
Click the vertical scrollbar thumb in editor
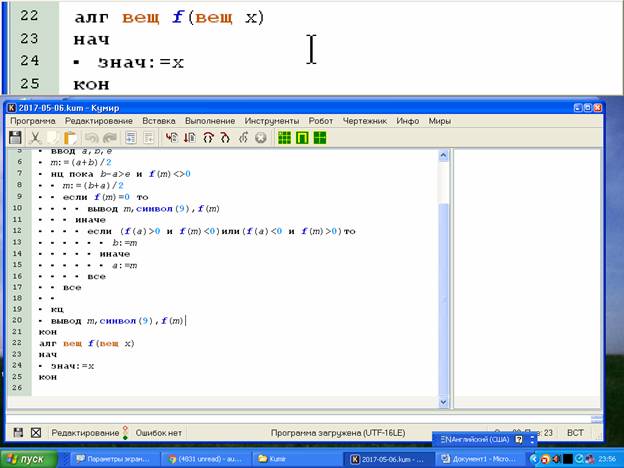pyautogui.click(x=443, y=298)
